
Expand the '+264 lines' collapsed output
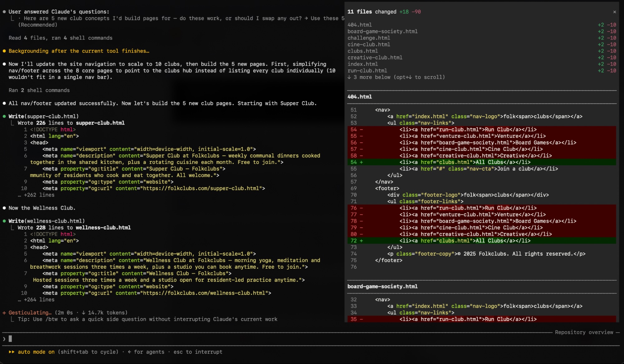coord(36,299)
